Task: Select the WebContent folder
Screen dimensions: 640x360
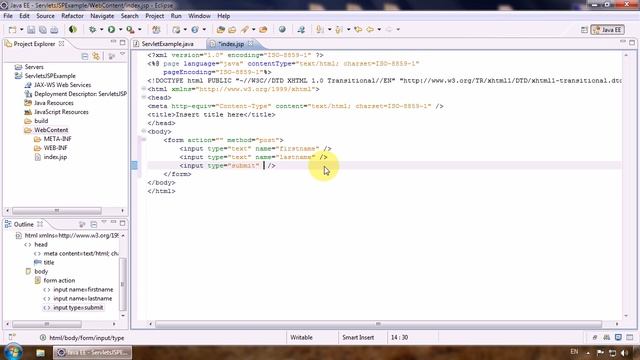Action: 51,129
